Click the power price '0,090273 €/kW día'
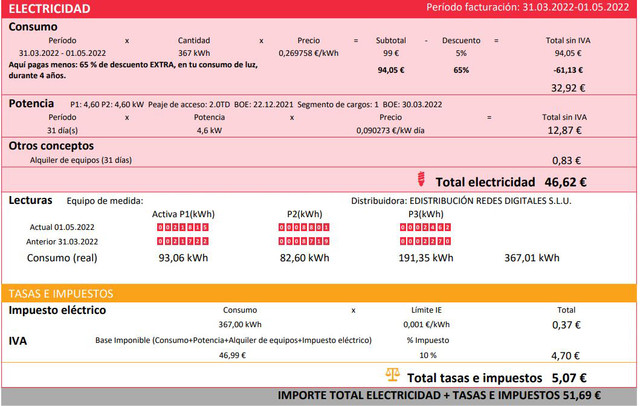The width and height of the screenshot is (640, 406). [391, 131]
